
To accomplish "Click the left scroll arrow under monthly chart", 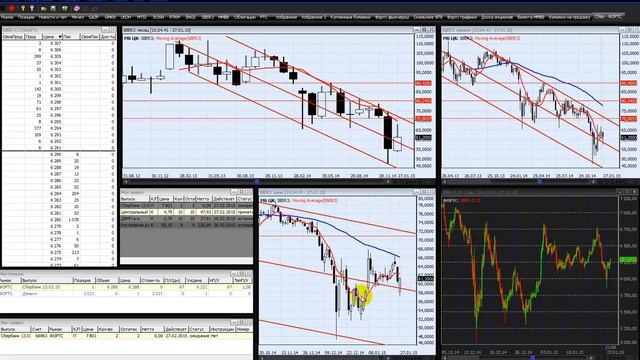I will (126, 182).
